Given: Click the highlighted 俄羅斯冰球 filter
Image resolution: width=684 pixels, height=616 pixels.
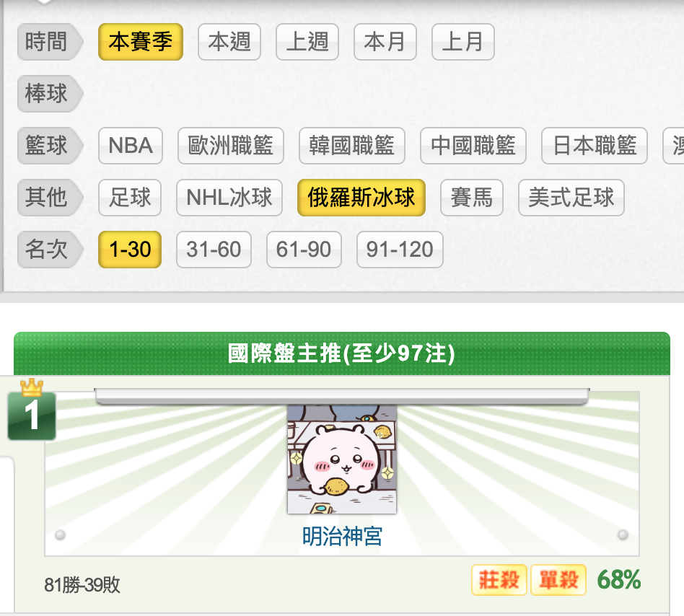Looking at the screenshot, I should click(361, 198).
